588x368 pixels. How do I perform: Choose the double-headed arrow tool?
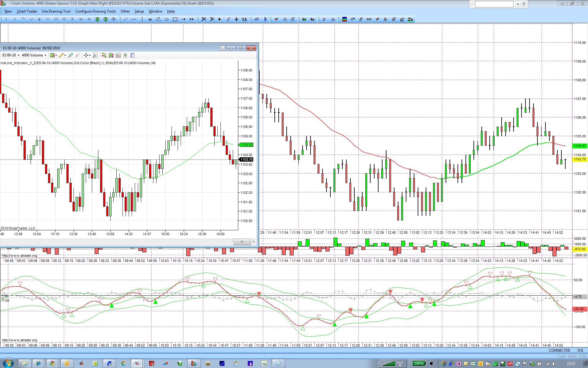click(191, 19)
